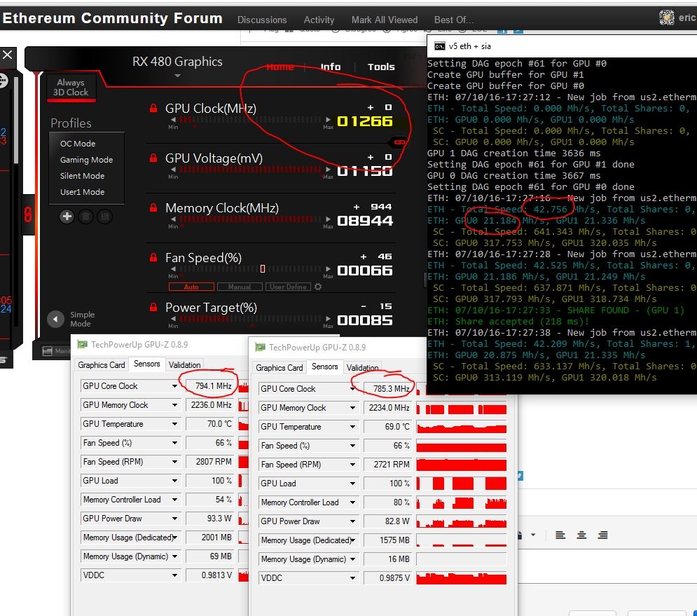Open fan settings via the gear icon

pyautogui.click(x=318, y=287)
